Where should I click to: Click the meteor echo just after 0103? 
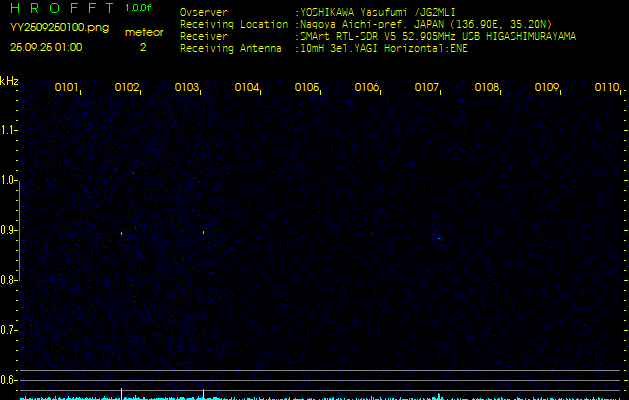(203, 232)
